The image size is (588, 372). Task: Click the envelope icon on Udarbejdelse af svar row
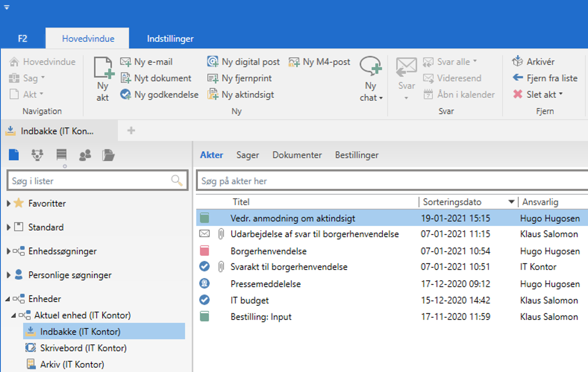(x=204, y=234)
